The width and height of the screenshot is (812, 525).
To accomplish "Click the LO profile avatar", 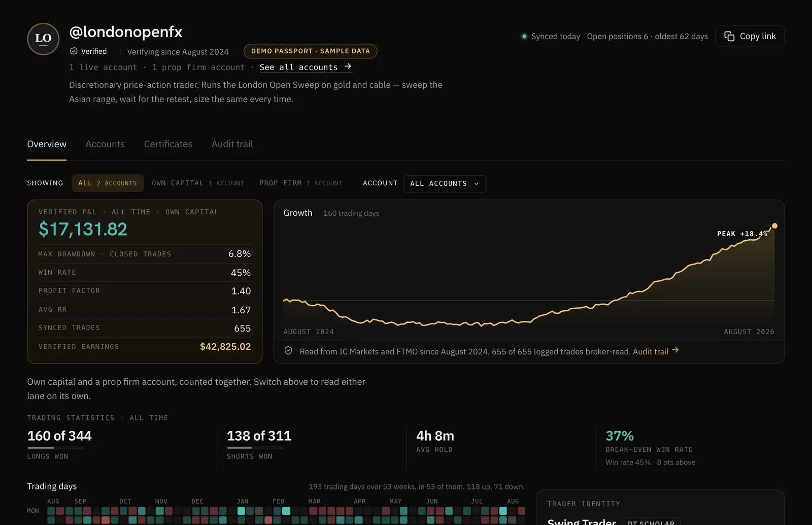I will (43, 39).
